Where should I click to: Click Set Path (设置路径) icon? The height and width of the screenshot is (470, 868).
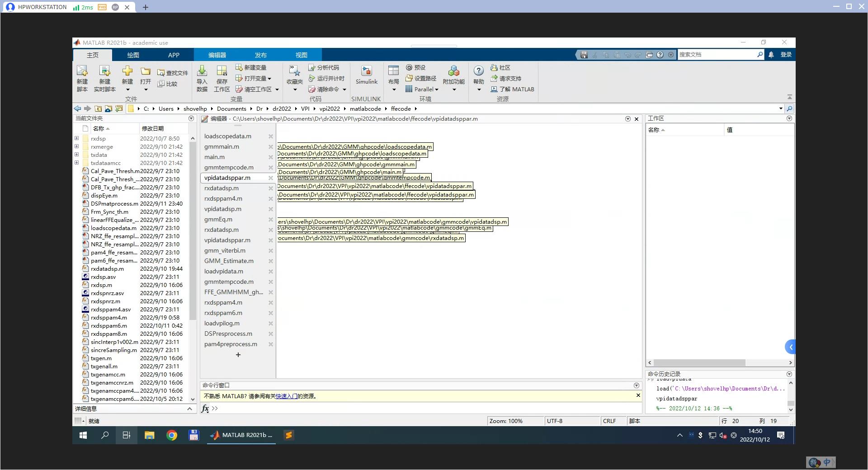pos(409,78)
